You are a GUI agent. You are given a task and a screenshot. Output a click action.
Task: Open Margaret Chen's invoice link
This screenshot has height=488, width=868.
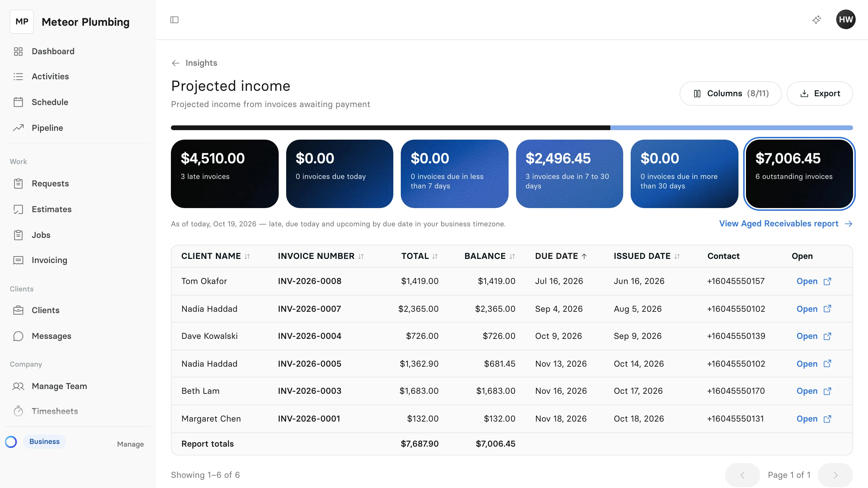coord(814,419)
